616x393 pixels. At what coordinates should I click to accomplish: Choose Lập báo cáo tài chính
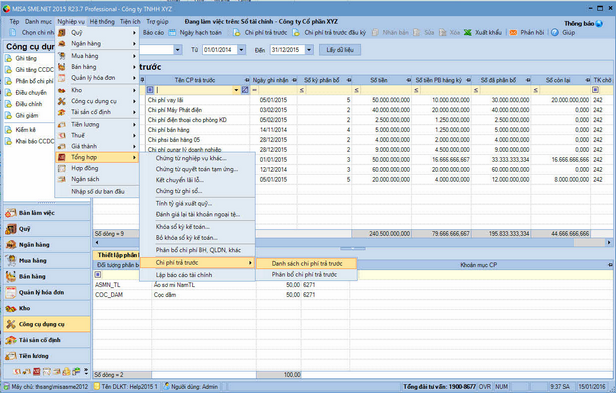tap(197, 275)
